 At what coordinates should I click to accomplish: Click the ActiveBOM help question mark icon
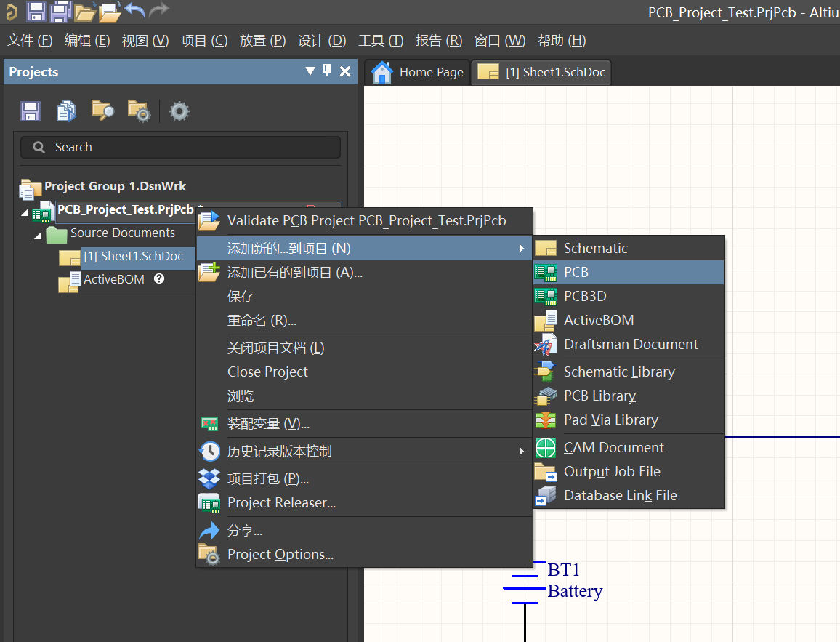click(x=159, y=278)
